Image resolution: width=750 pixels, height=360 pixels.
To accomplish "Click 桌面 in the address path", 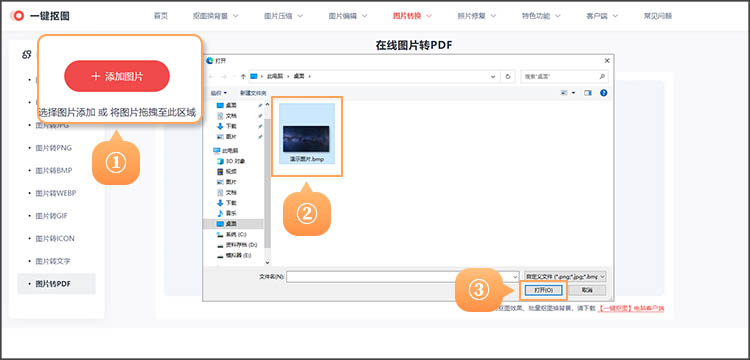I will tap(299, 76).
